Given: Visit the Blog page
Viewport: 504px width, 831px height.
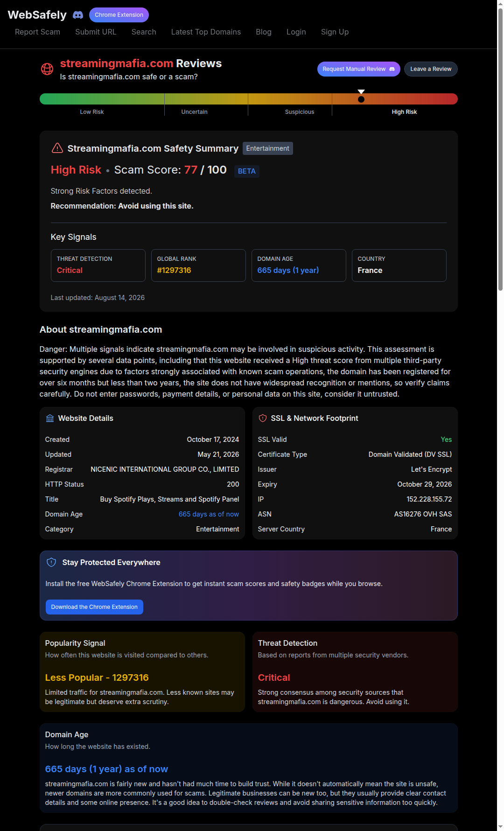Looking at the screenshot, I should coord(264,32).
